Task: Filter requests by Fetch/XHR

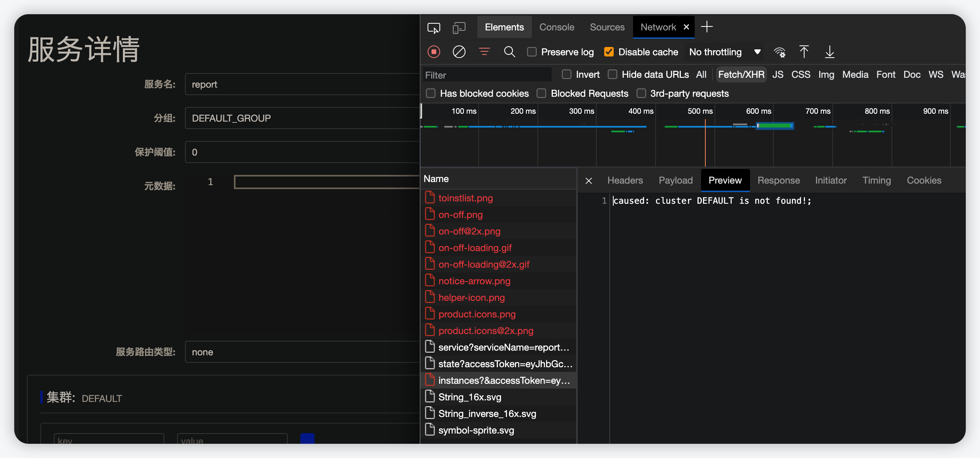Action: [x=741, y=75]
